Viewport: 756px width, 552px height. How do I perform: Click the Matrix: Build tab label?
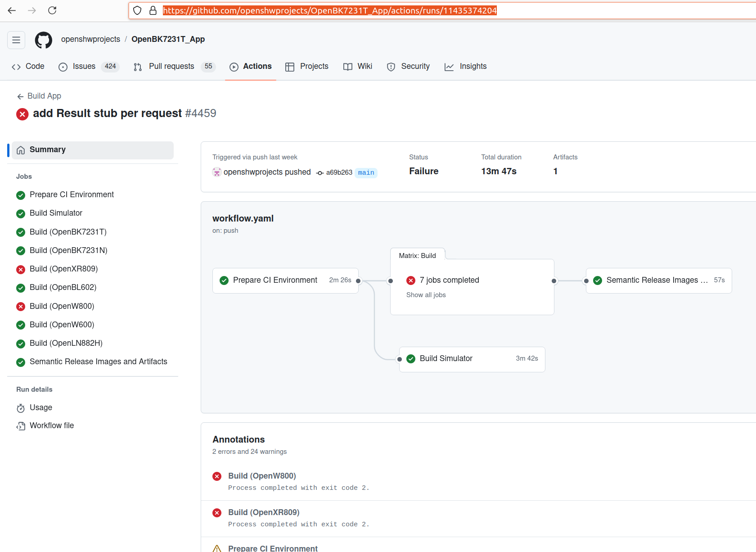418,255
